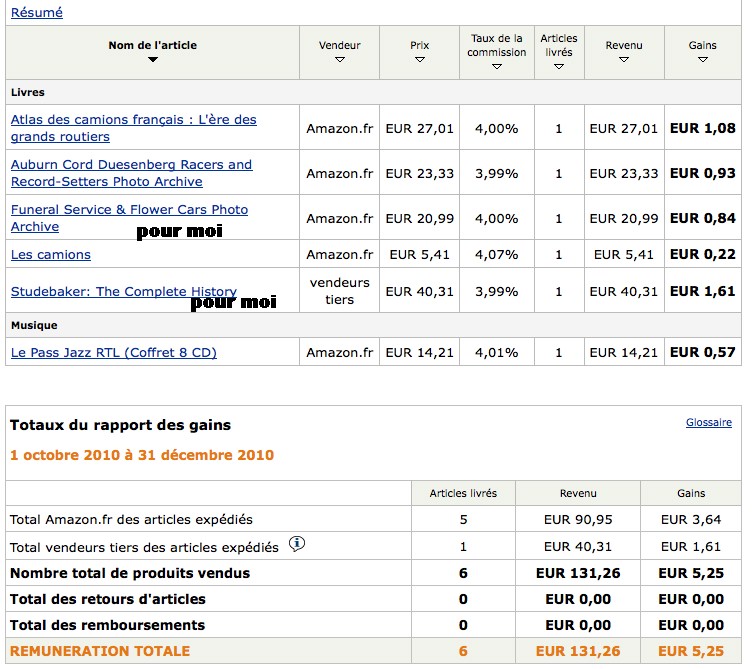The height and width of the screenshot is (669, 753).
Task: Open Auburn Cord Duesenberg Racers link
Action: point(131,164)
